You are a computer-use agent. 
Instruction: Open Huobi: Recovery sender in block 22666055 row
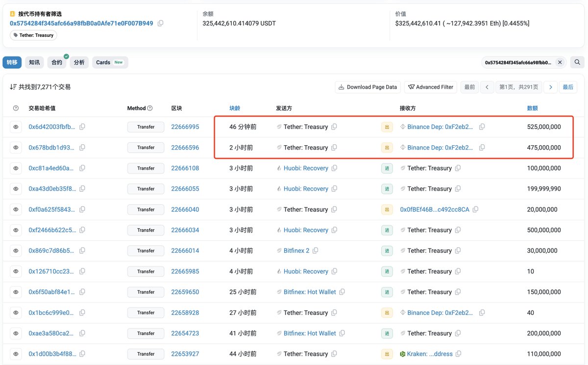306,188
